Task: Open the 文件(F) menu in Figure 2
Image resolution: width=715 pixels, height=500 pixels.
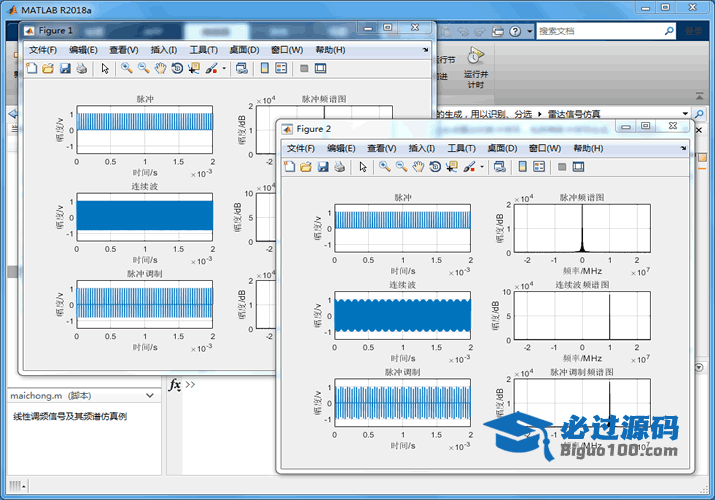Action: coord(301,148)
